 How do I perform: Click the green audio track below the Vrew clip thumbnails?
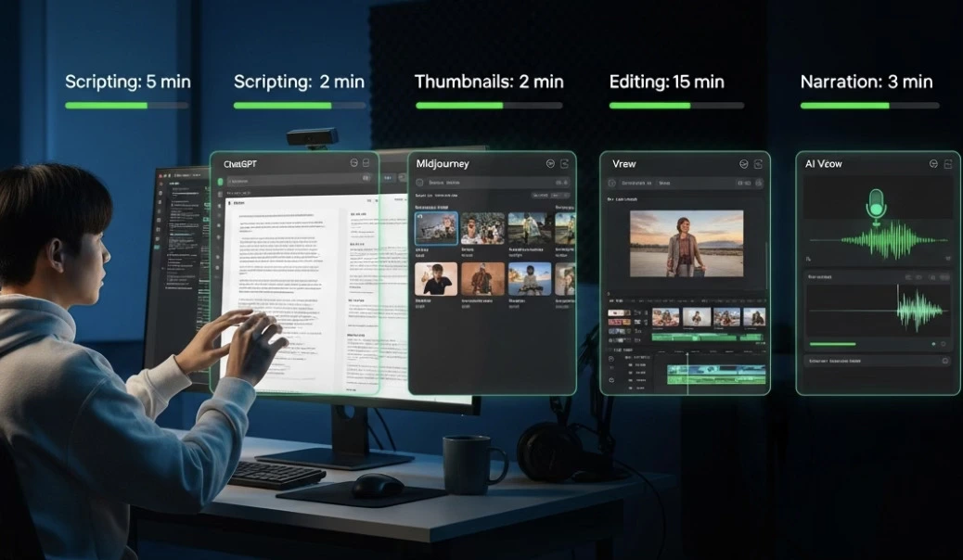coord(708,337)
